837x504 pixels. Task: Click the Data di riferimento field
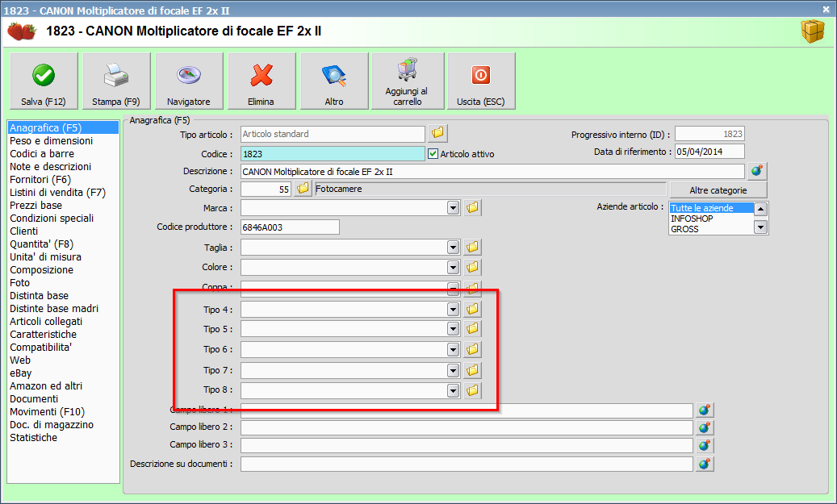point(709,152)
